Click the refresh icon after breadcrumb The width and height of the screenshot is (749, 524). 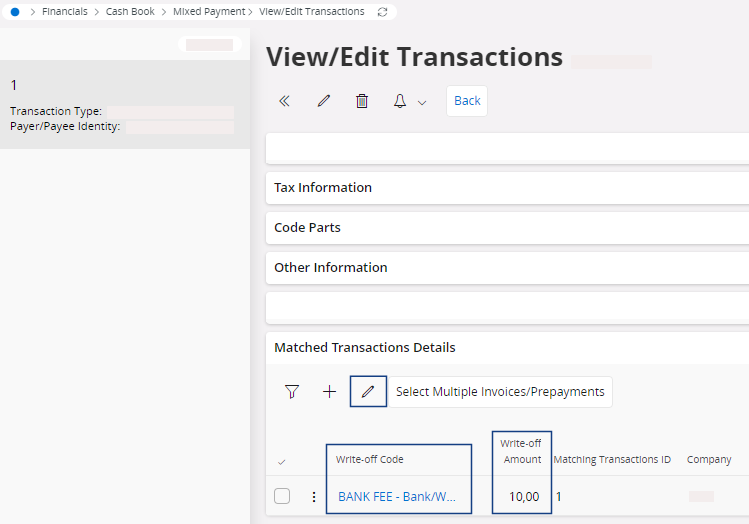pyautogui.click(x=382, y=12)
